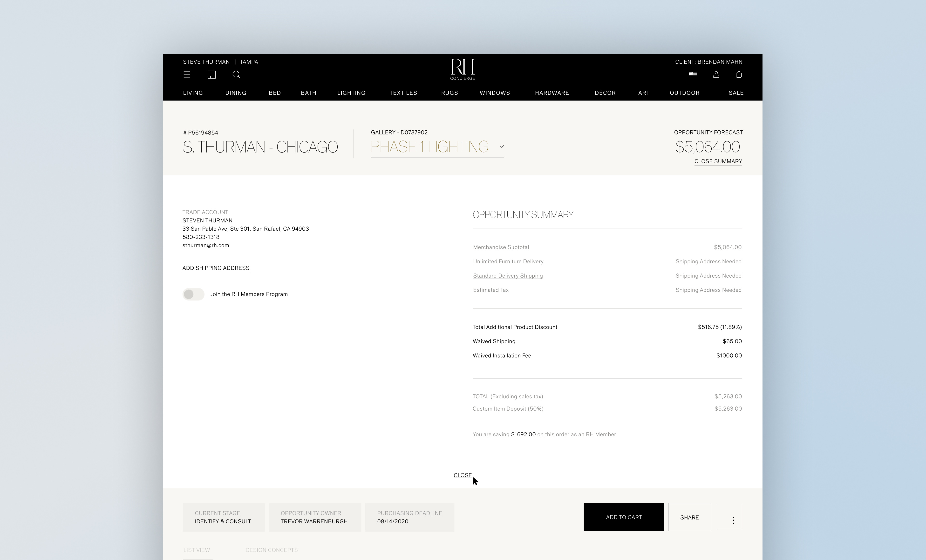Switch to Design Concepts tab
Image resolution: width=926 pixels, height=560 pixels.
271,550
